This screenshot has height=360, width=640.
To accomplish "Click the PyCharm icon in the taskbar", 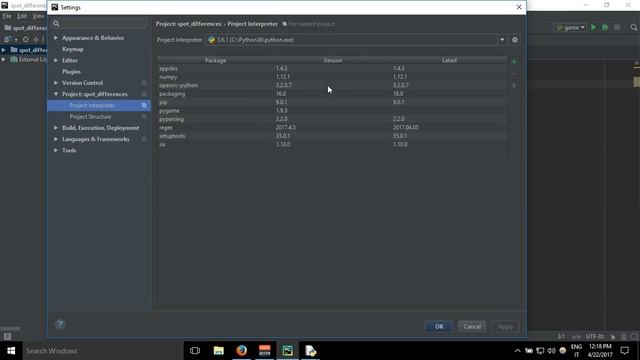I will pyautogui.click(x=287, y=351).
